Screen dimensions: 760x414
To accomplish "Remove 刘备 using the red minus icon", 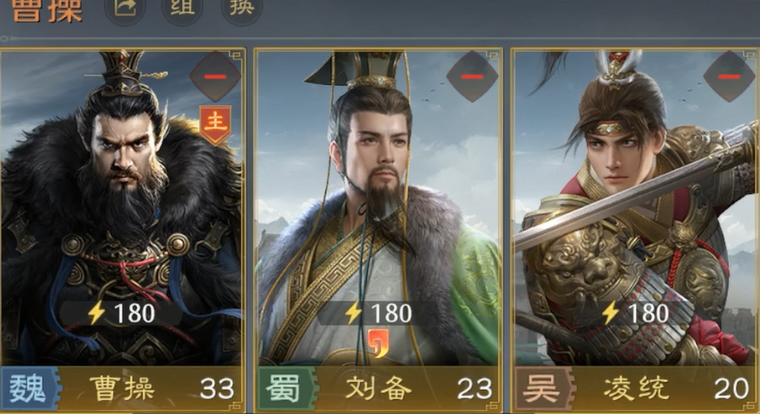I will (472, 77).
